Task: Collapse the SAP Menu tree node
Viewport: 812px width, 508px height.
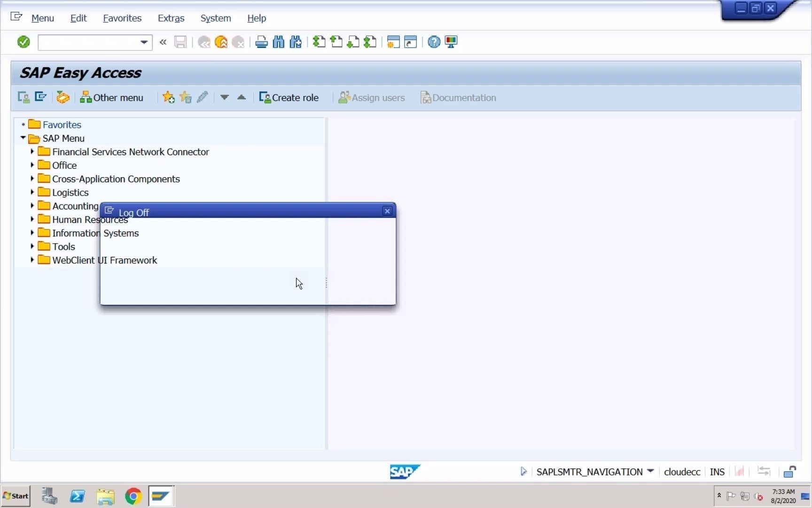Action: point(23,138)
